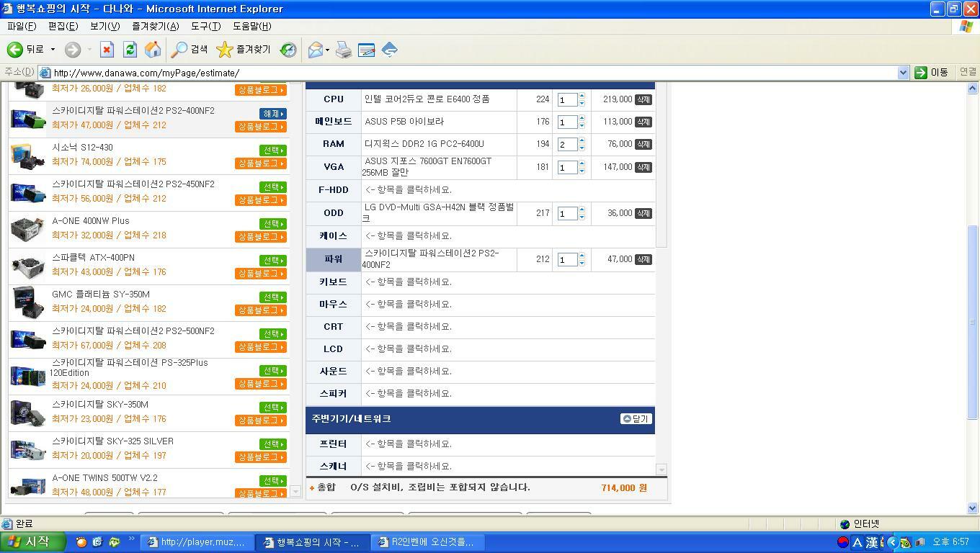Click the Search magnifier toolbar button

coord(189,50)
